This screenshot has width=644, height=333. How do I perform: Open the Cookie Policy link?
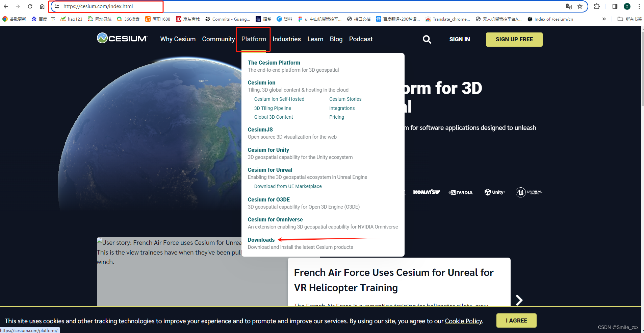point(463,321)
